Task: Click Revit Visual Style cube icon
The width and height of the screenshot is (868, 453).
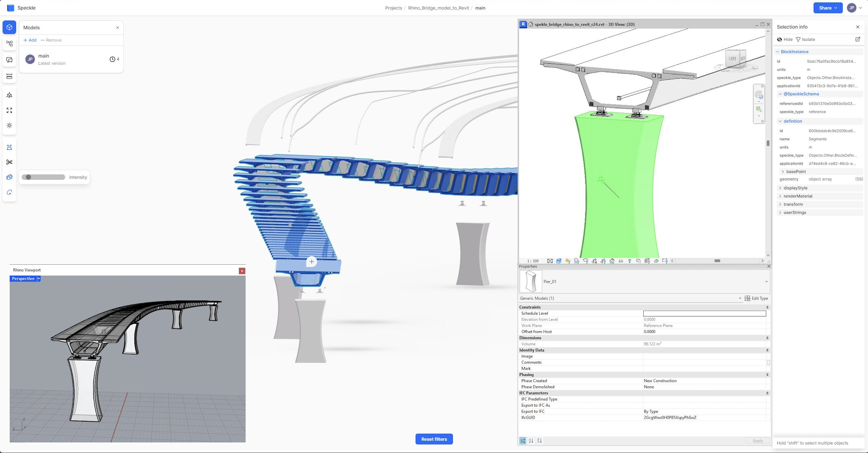Action: tap(559, 261)
